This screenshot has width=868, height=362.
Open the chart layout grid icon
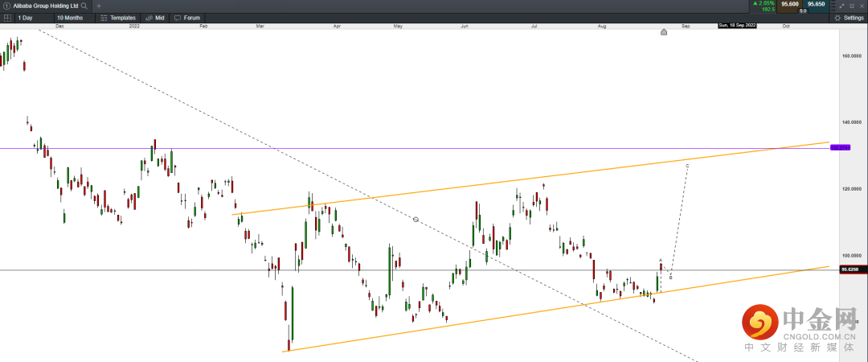[7, 18]
